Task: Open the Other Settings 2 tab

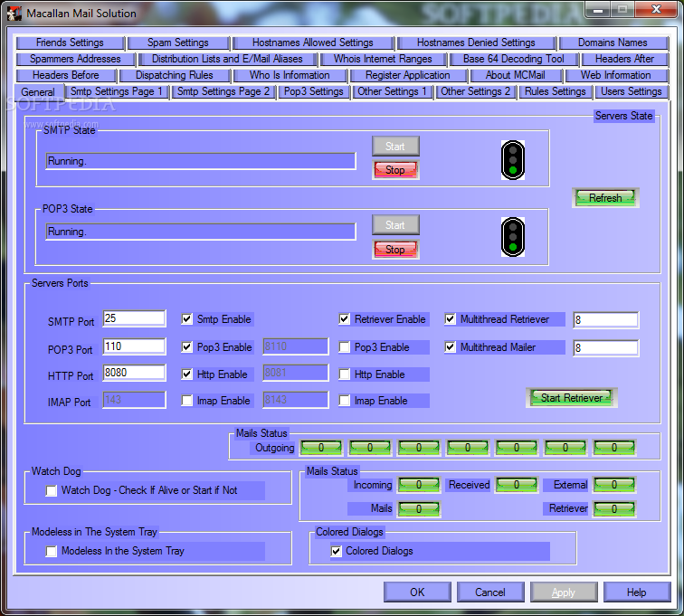Action: click(x=476, y=91)
